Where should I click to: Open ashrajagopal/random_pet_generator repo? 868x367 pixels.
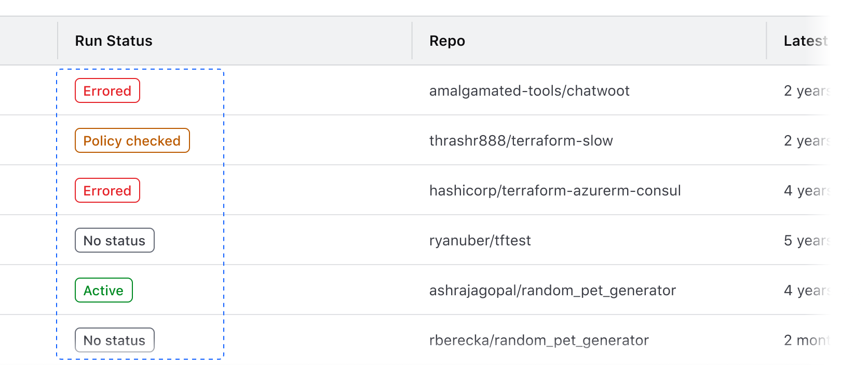point(552,291)
